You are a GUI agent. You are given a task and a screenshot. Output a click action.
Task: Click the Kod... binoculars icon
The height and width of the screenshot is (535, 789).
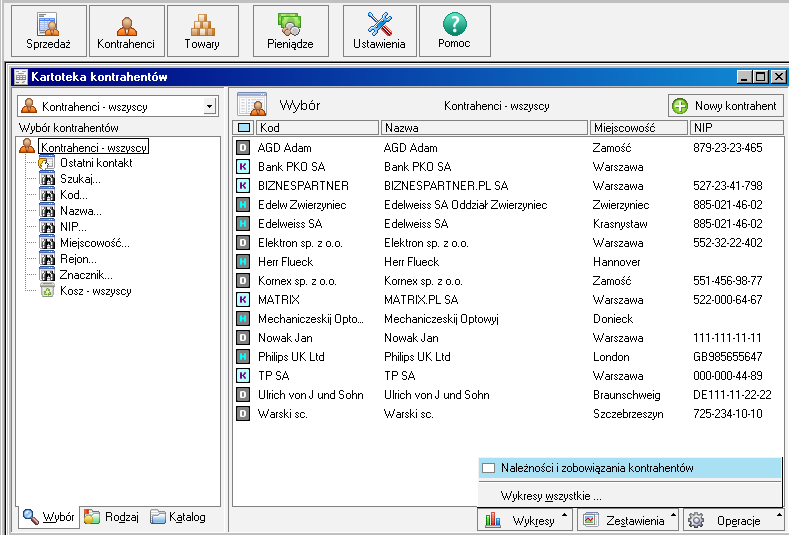point(47,195)
